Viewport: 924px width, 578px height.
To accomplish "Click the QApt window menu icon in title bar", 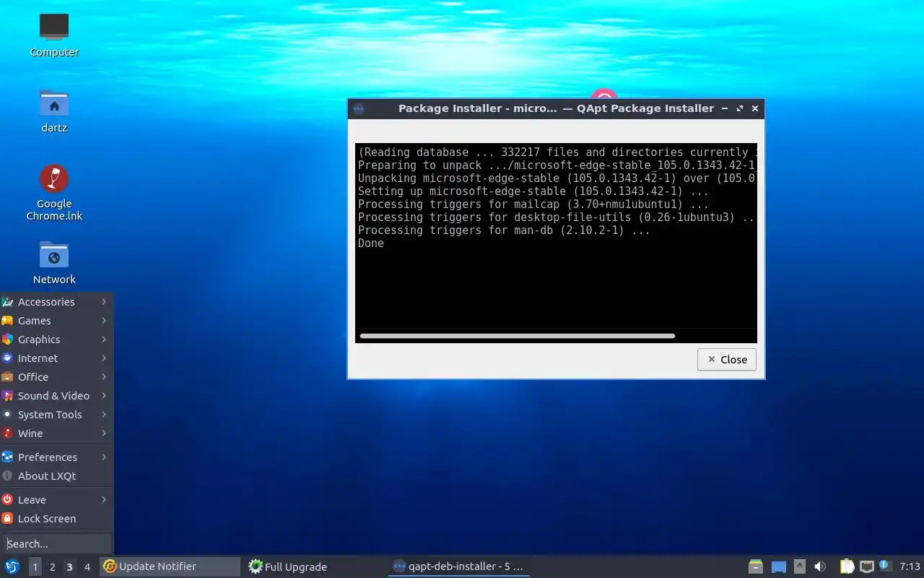I will tap(359, 108).
